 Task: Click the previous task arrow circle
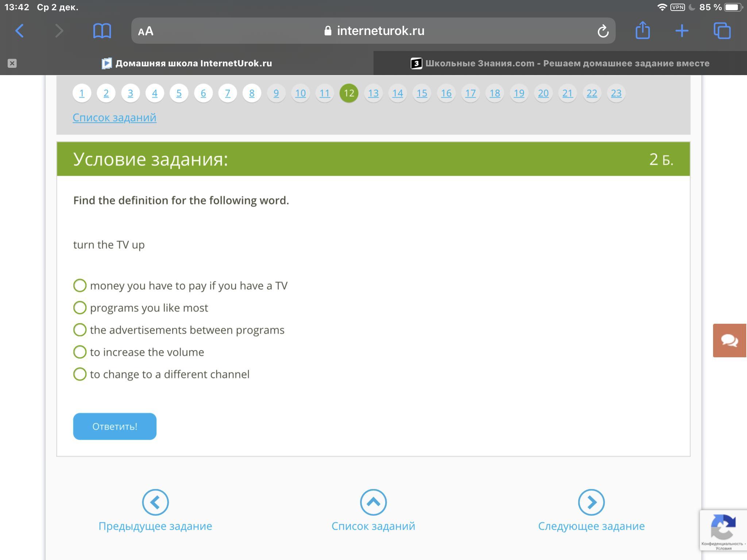click(155, 502)
